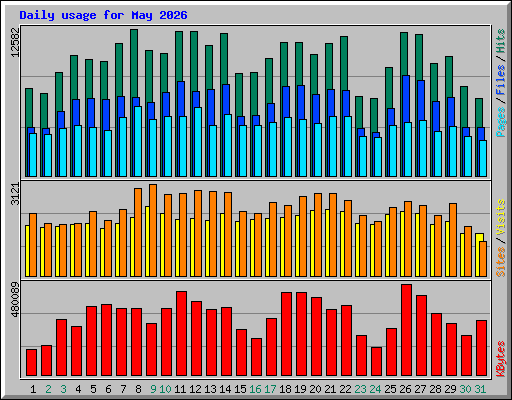
Task: Click day 25 on the x-axis
Action: tap(390, 389)
